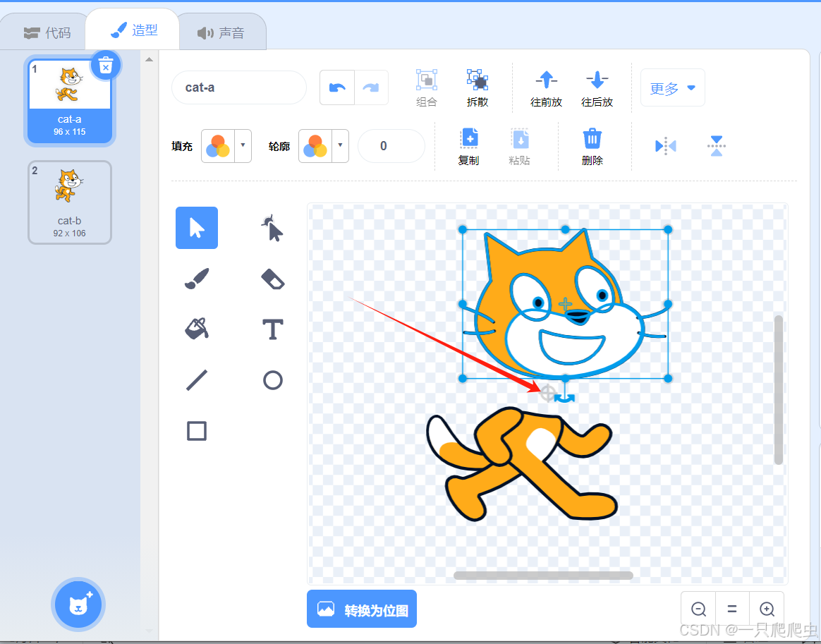821x644 pixels.
Task: Click the top-right selection handle
Action: [x=668, y=229]
